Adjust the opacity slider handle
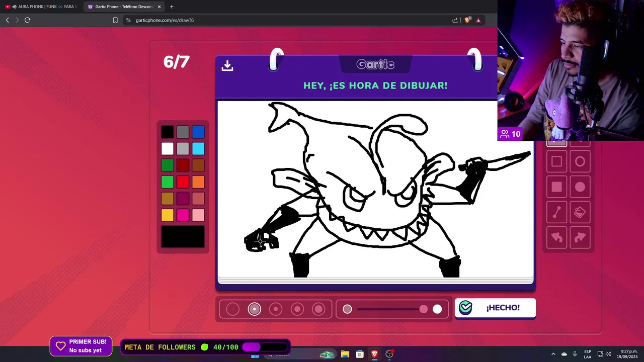Viewport: 644px width, 362px height. click(x=424, y=309)
